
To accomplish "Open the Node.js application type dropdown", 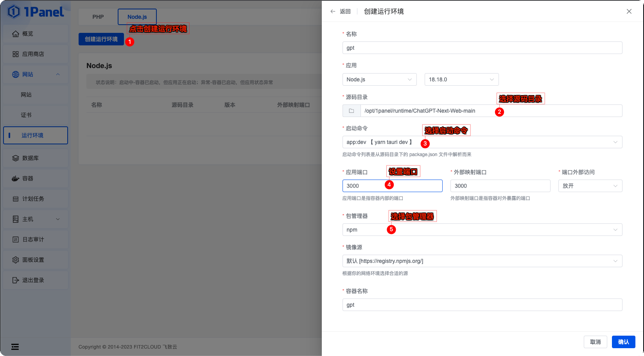I will tap(379, 79).
